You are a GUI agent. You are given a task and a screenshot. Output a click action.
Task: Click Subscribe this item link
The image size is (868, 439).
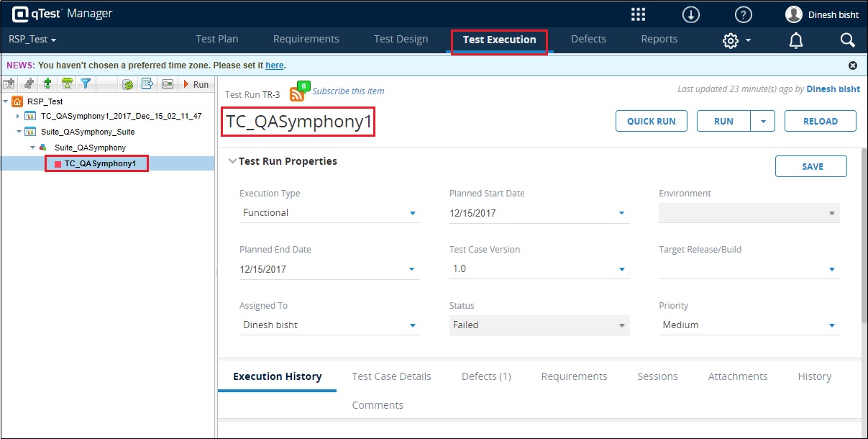click(349, 91)
